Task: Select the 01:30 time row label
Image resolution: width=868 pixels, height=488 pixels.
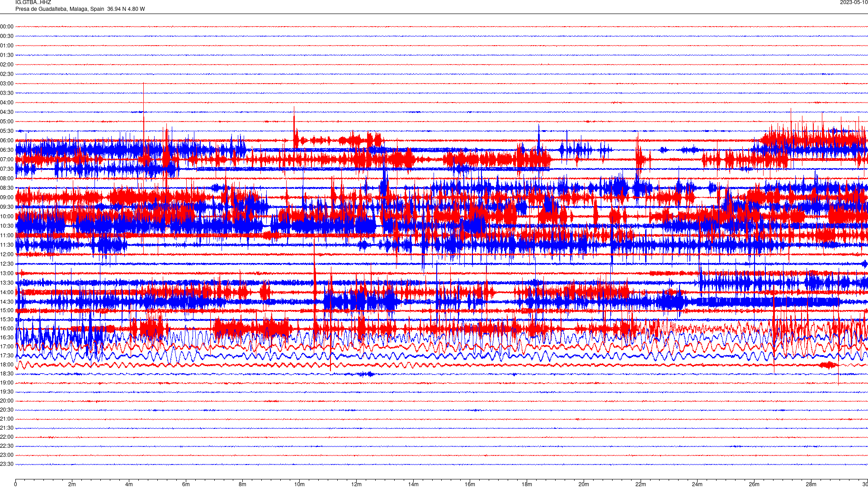Action: (x=7, y=55)
